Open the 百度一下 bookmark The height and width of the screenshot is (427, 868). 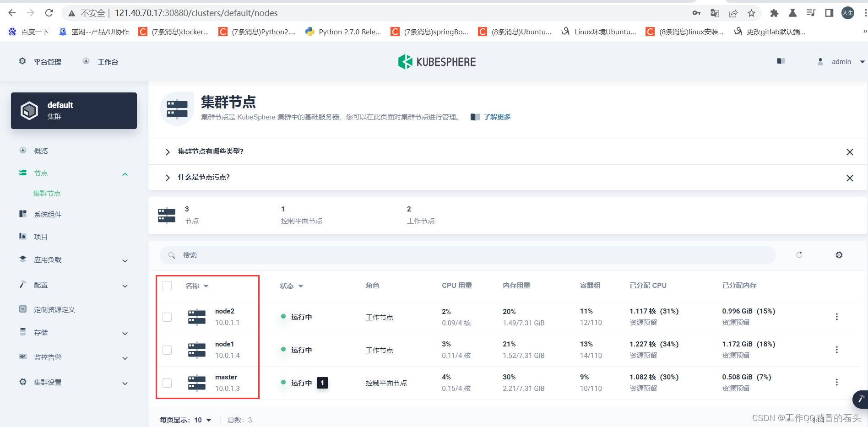[x=29, y=32]
